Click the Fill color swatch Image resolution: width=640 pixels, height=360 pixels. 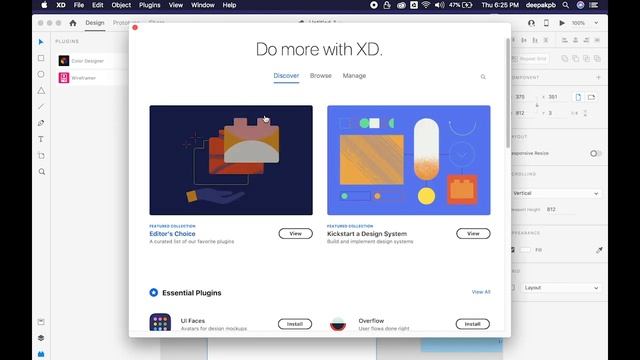525,250
